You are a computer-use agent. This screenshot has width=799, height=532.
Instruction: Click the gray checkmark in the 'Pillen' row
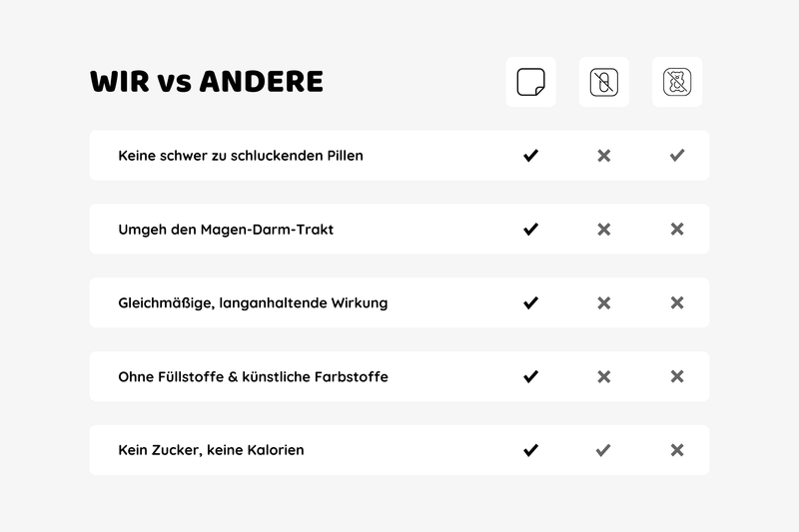(677, 156)
